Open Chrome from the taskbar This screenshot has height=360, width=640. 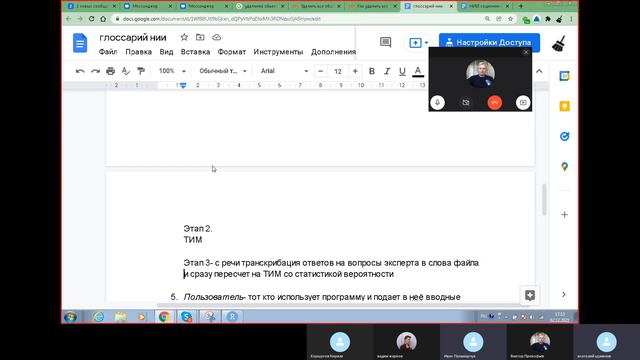pos(164,317)
